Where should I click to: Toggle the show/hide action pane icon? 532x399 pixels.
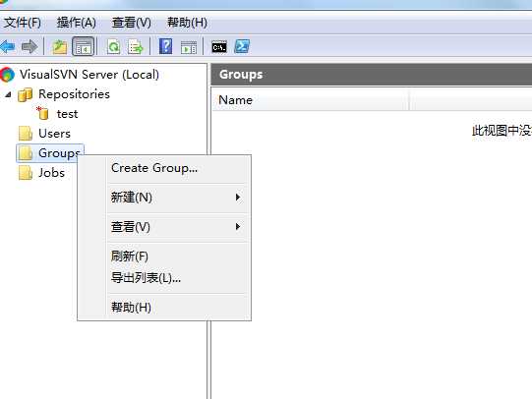(x=189, y=47)
